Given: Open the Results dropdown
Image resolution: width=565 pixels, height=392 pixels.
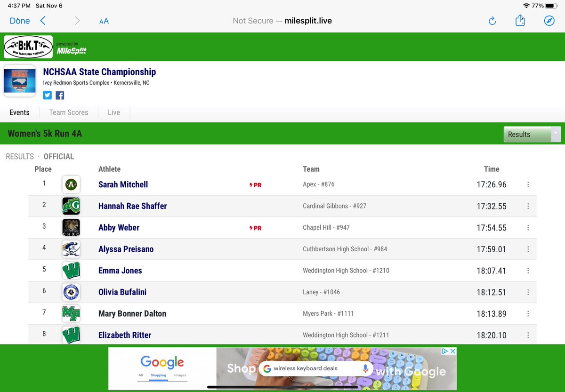Looking at the screenshot, I should (x=532, y=134).
